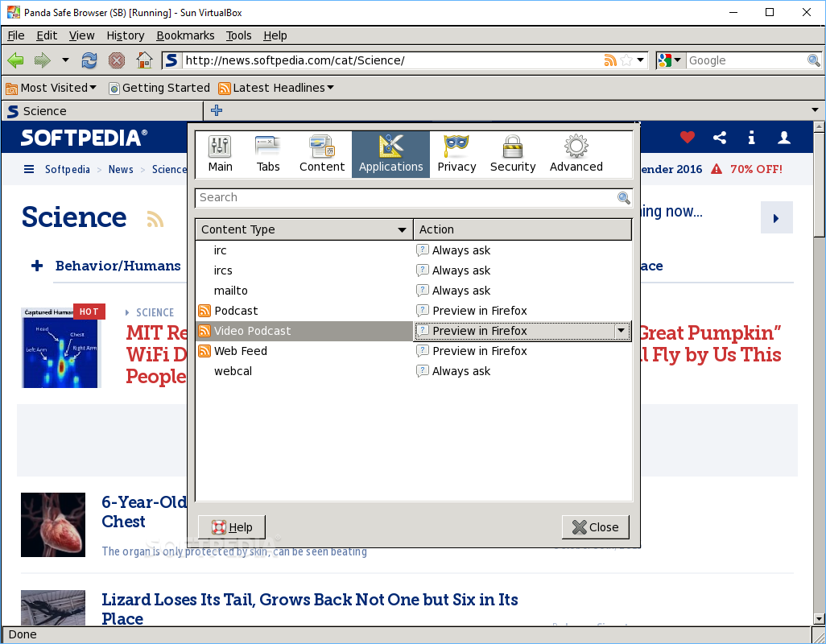826x644 pixels.
Task: Open the Content preferences pane
Action: pyautogui.click(x=322, y=154)
